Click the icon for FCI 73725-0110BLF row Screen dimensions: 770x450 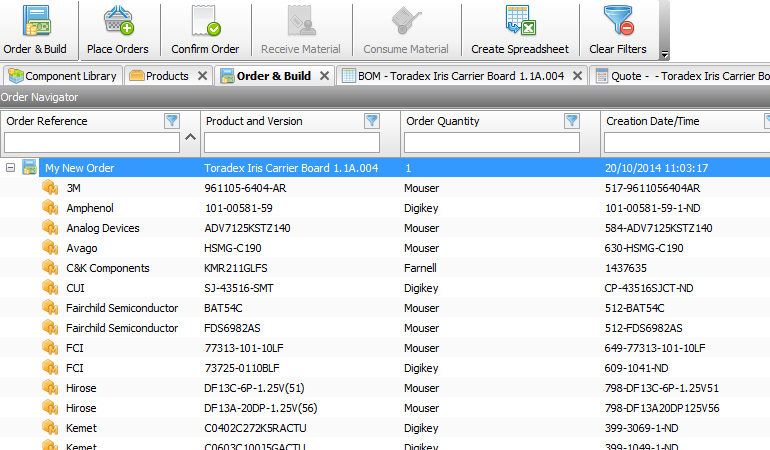pos(50,368)
